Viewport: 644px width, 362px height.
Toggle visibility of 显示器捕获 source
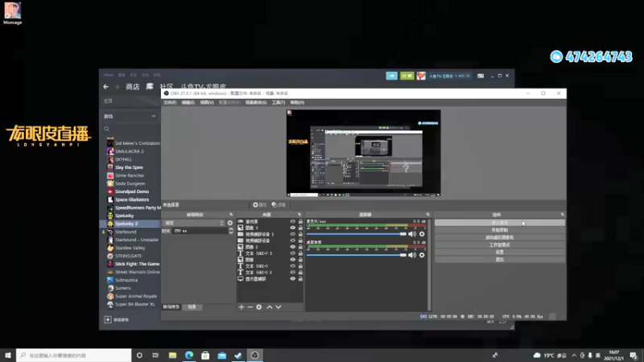pos(293,278)
